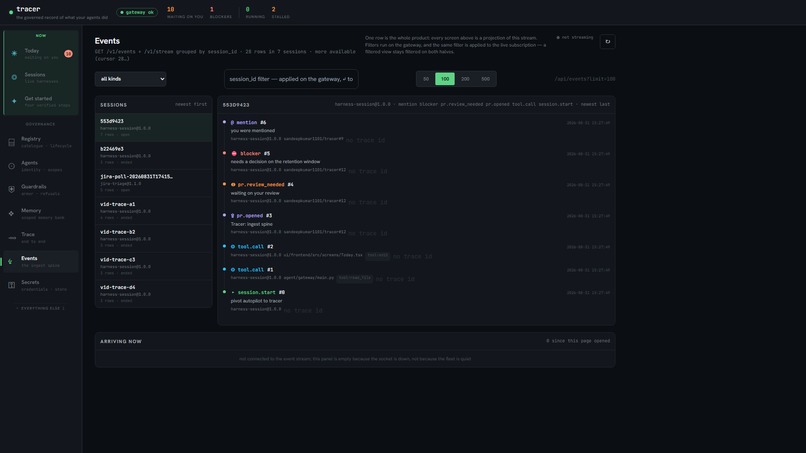Click the Waiting on you counter

pyautogui.click(x=185, y=13)
